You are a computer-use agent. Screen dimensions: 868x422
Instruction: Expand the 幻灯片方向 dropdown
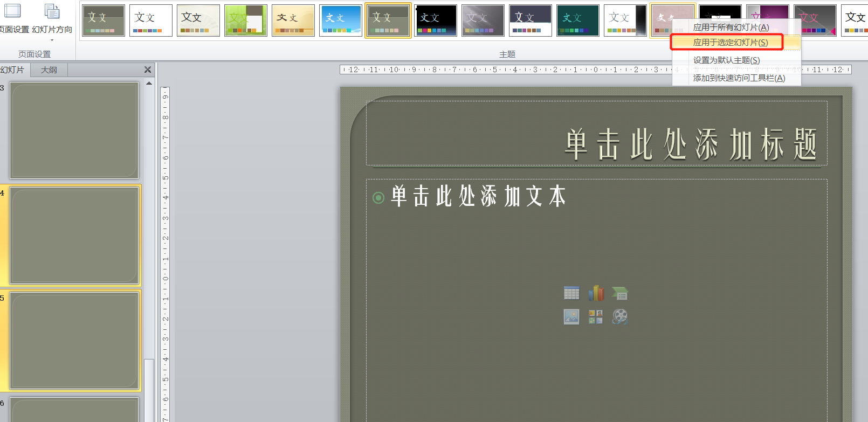[52, 40]
